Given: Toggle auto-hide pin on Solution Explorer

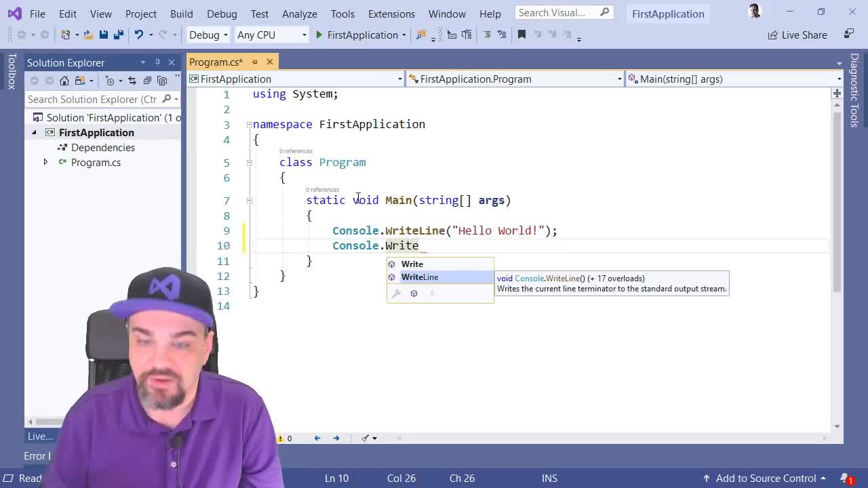Looking at the screenshot, I should click(157, 62).
